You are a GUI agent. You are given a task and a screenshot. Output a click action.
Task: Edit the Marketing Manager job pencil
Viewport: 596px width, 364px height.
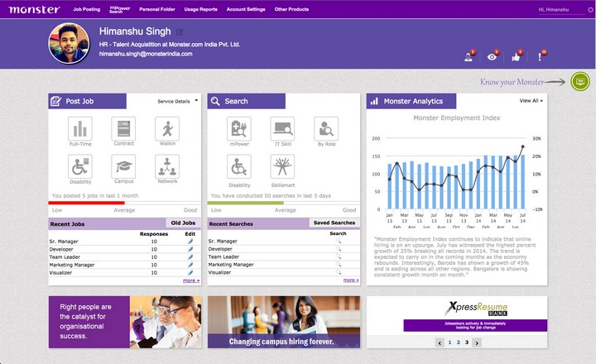coord(190,265)
